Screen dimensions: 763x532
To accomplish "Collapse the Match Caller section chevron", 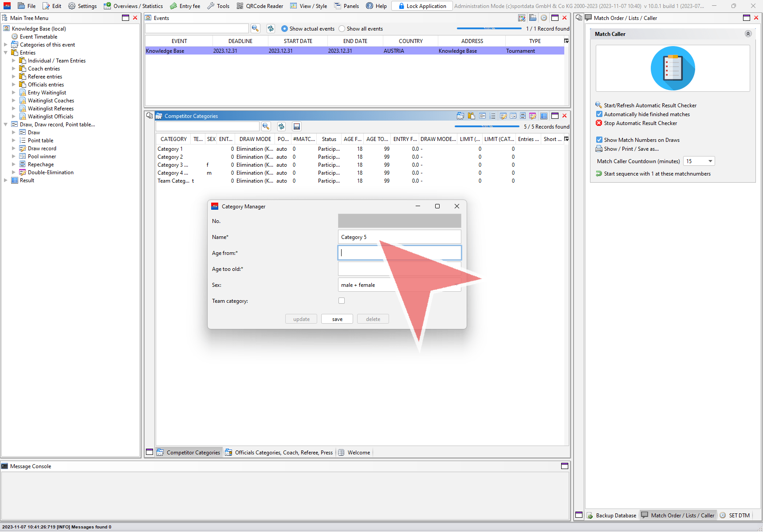I will [x=748, y=34].
